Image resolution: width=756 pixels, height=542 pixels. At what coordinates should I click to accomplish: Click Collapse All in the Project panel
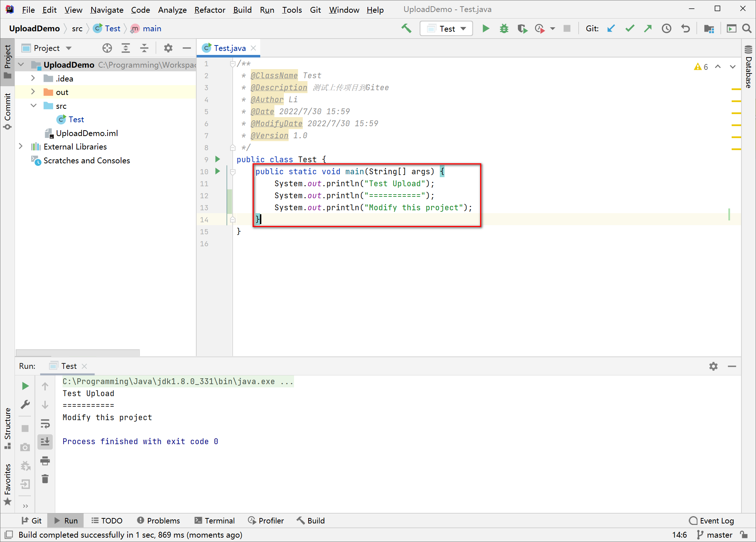[x=144, y=48]
